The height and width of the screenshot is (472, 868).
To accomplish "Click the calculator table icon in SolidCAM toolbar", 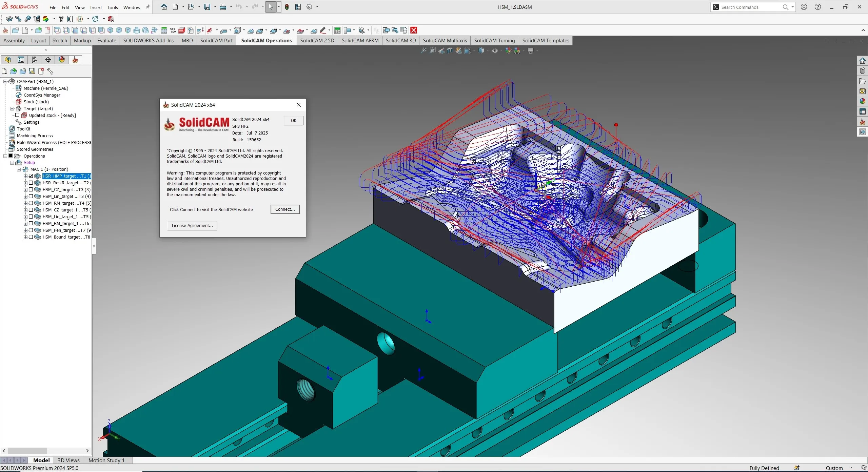I will (164, 30).
